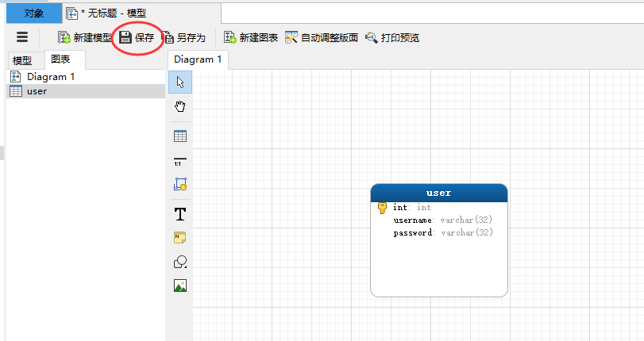Switch to the 模型 side tab
Image resolution: width=644 pixels, height=341 pixels.
point(22,61)
